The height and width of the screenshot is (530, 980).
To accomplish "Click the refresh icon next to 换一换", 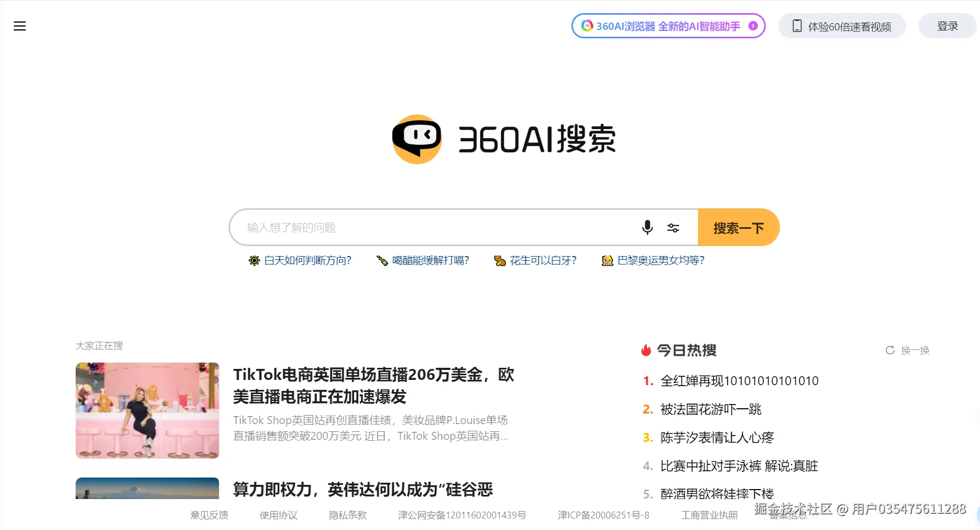I will pos(890,350).
